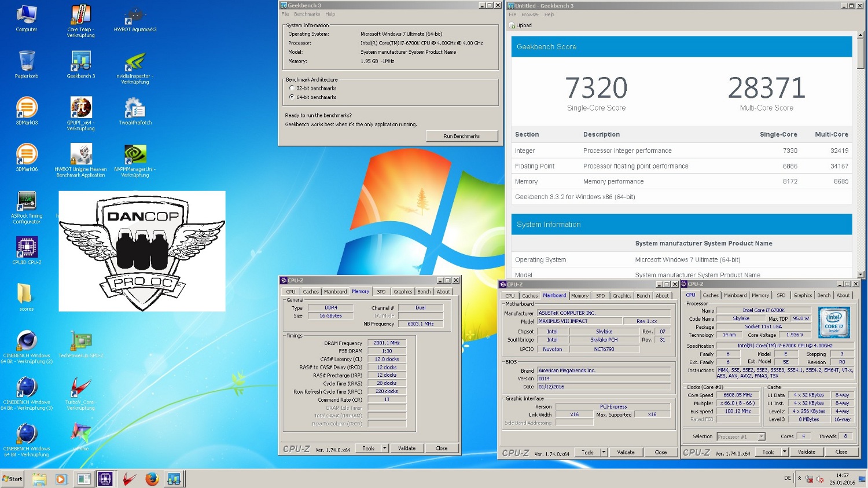Screen dimensions: 868x488
Task: Click Firefox in the taskbar
Action: pyautogui.click(x=152, y=479)
